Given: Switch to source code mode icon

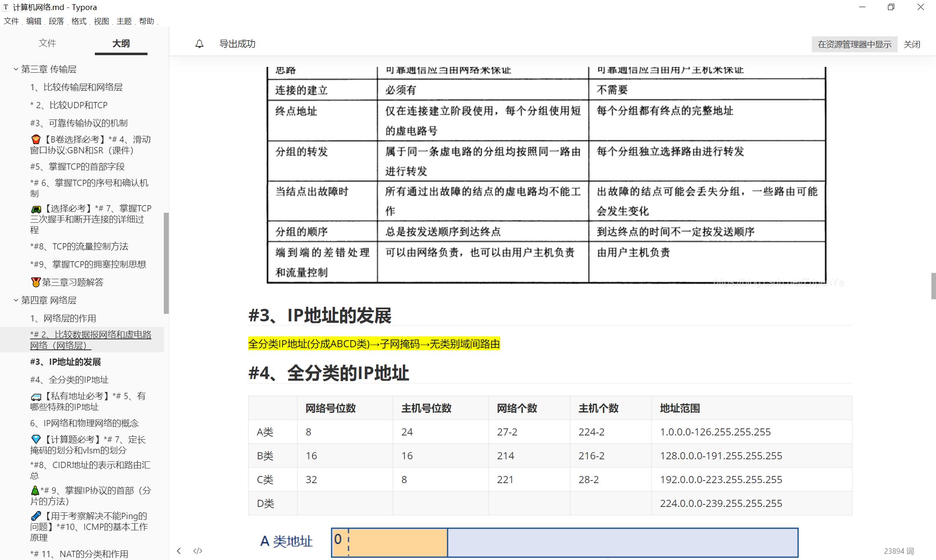Looking at the screenshot, I should click(x=198, y=551).
